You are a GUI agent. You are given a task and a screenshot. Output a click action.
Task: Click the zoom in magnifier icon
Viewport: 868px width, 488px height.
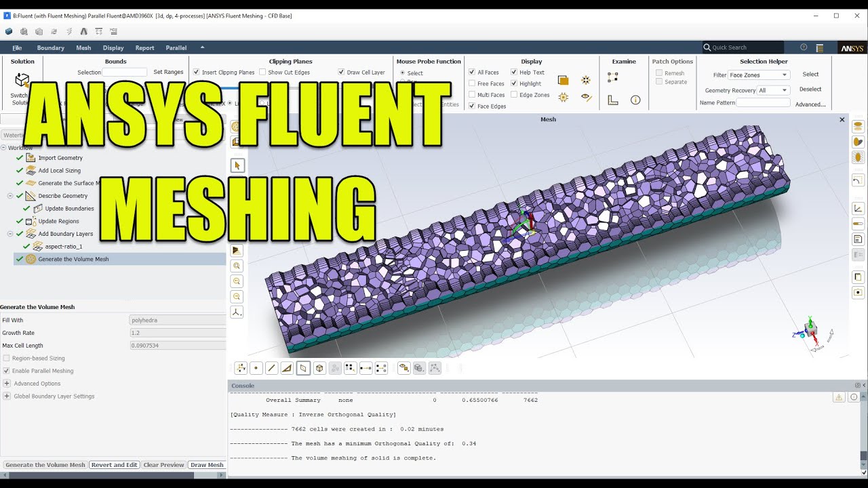237,281
